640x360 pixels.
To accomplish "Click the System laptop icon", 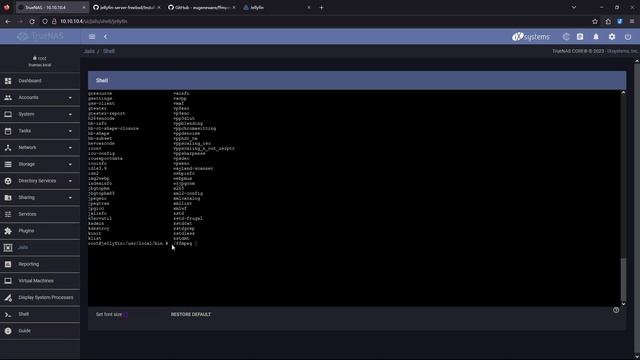I will [8, 114].
